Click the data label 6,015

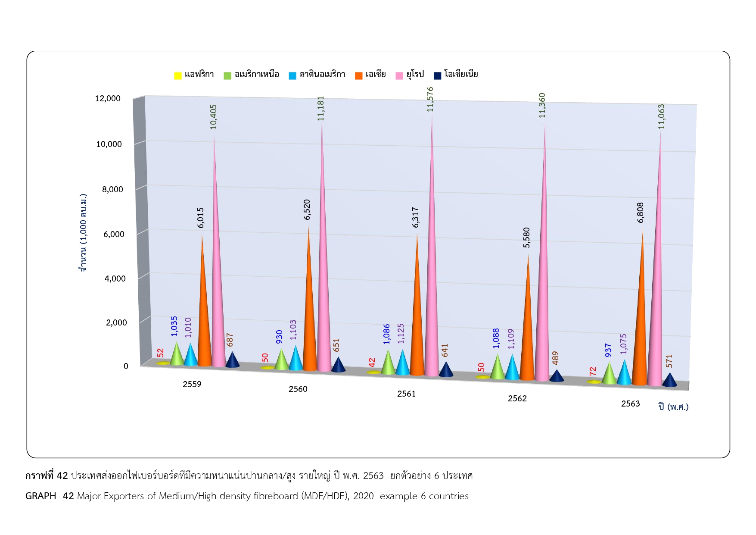pos(201,218)
